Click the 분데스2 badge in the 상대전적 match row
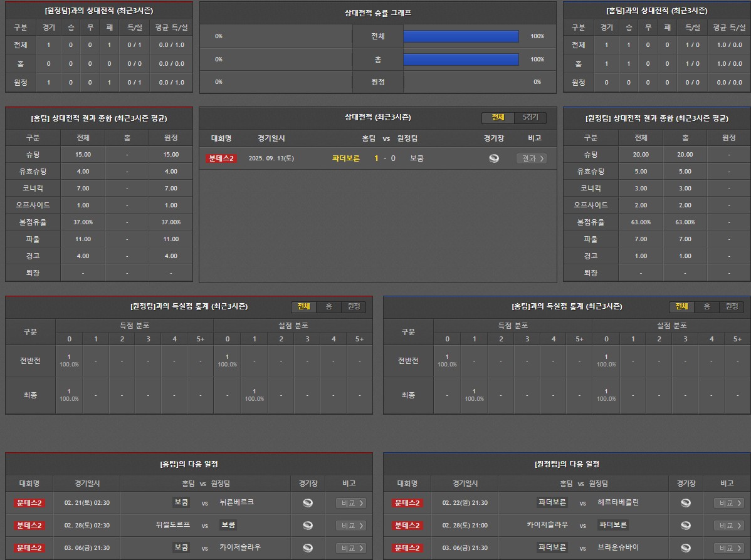751x560 pixels. 221,158
